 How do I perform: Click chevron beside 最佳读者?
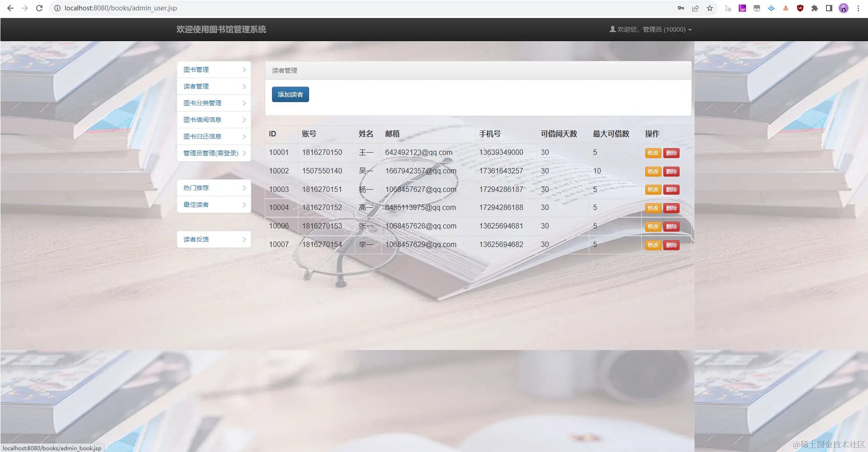(x=244, y=205)
